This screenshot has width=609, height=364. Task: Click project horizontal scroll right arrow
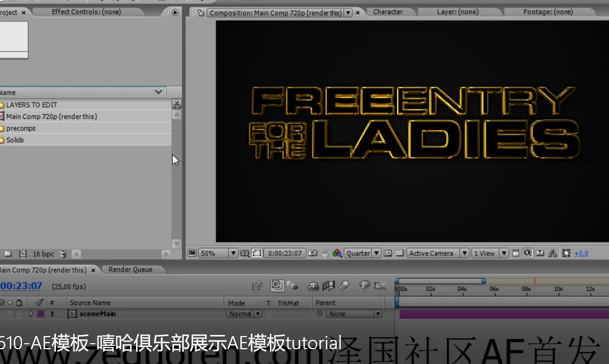166,254
